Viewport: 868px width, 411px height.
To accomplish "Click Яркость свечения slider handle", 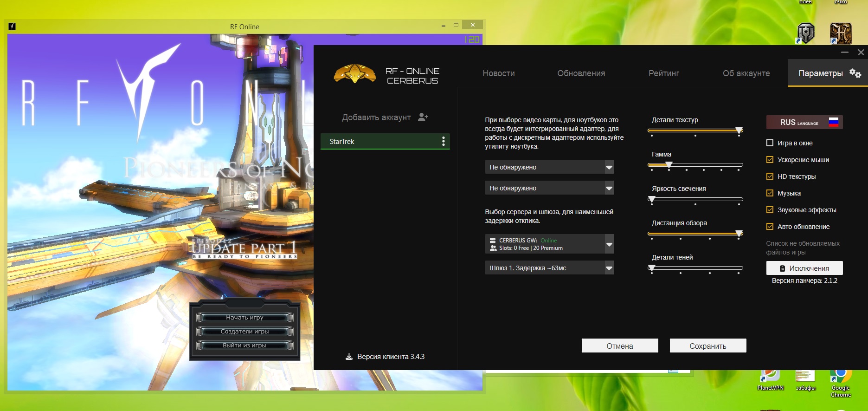I will pyautogui.click(x=652, y=199).
